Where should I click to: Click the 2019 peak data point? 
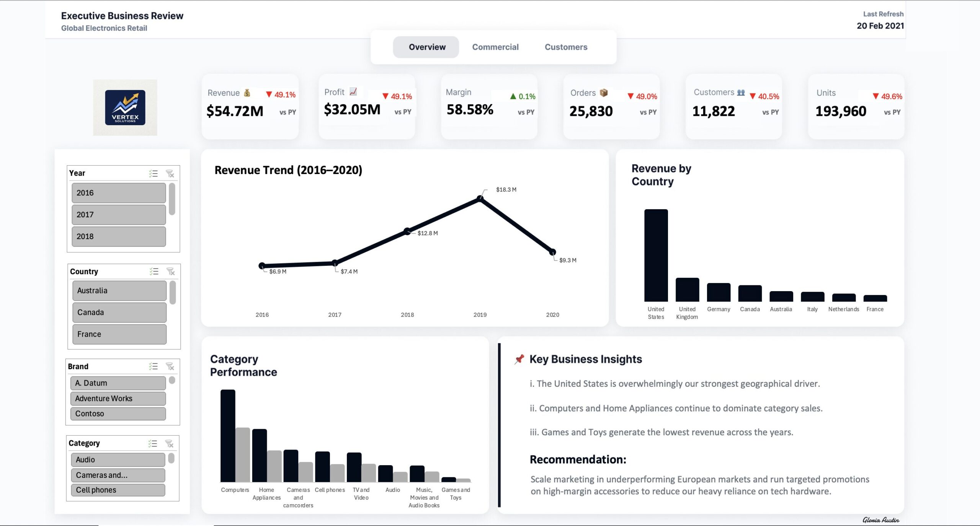(480, 199)
